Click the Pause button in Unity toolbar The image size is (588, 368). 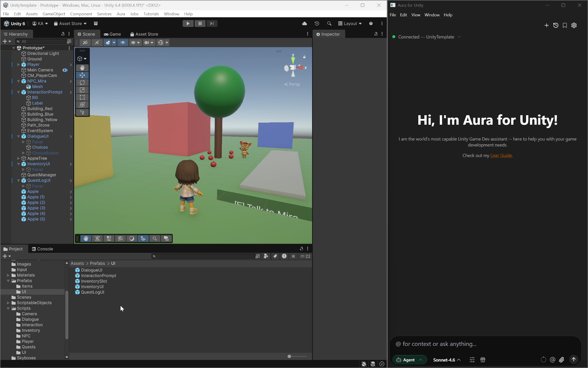(200, 24)
